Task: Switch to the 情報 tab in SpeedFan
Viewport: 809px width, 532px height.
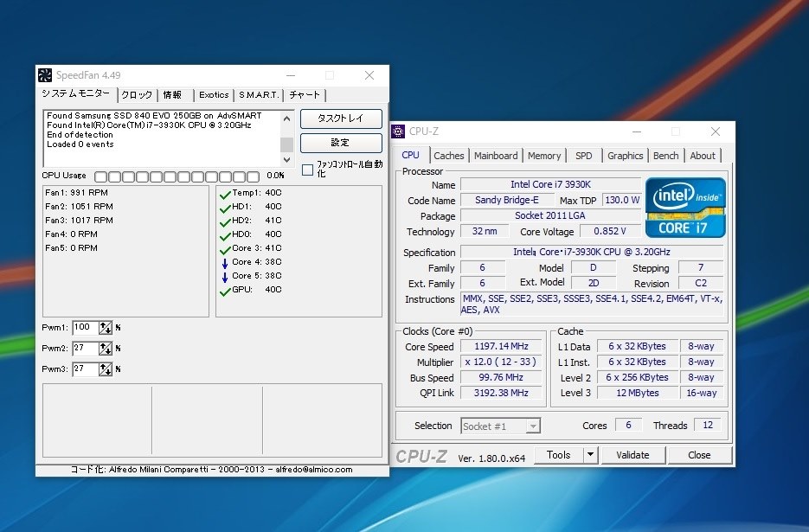Action: pyautogui.click(x=175, y=95)
